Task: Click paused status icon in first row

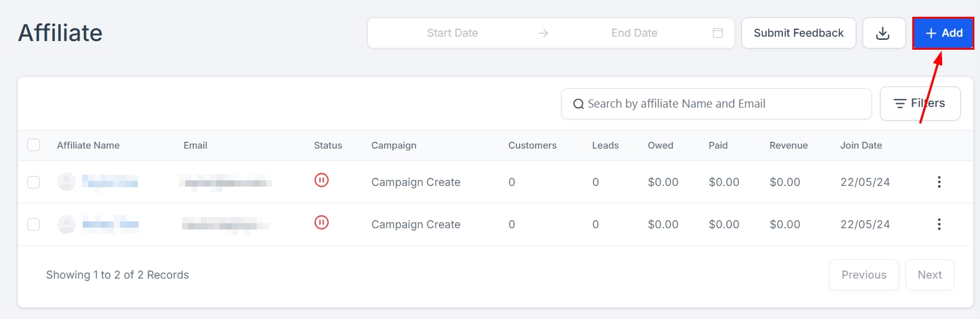Action: [321, 180]
